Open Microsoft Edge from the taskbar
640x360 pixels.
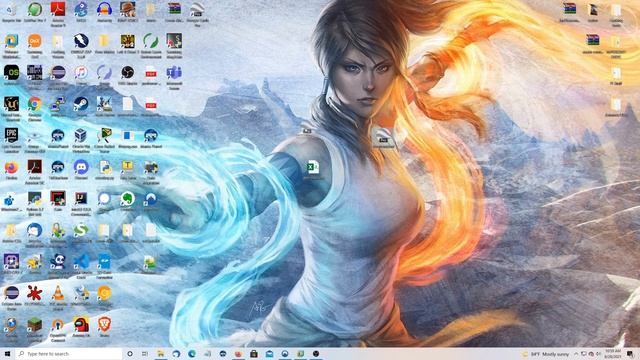pyautogui.click(x=191, y=353)
